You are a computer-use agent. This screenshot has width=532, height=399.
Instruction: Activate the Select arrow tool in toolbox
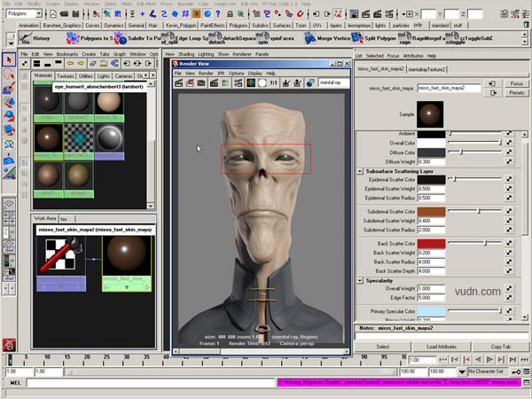point(9,60)
